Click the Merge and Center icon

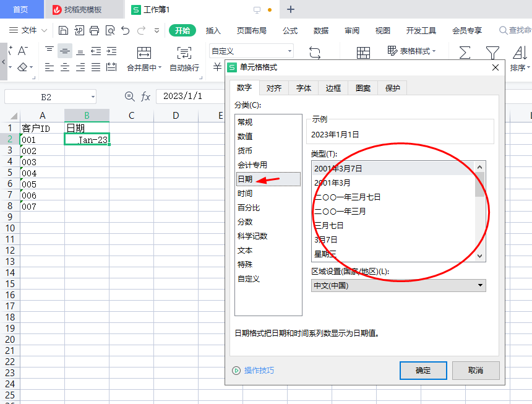coord(144,53)
